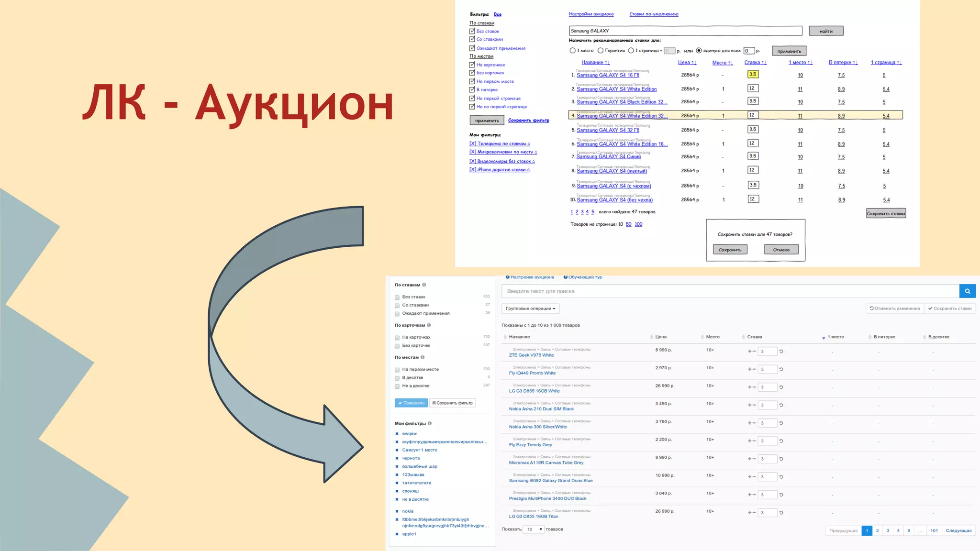
Task: Remove saved filter 'Самсунг 1 место'
Action: [397, 450]
